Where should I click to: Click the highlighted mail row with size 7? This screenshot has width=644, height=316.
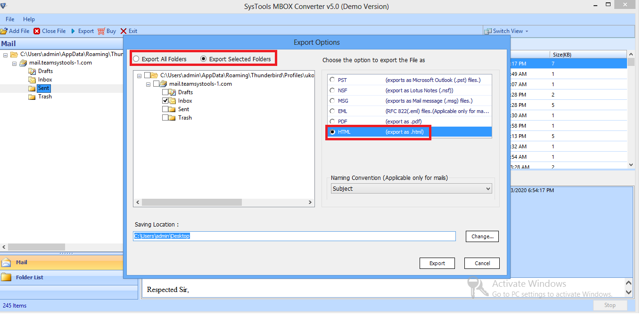coord(569,63)
